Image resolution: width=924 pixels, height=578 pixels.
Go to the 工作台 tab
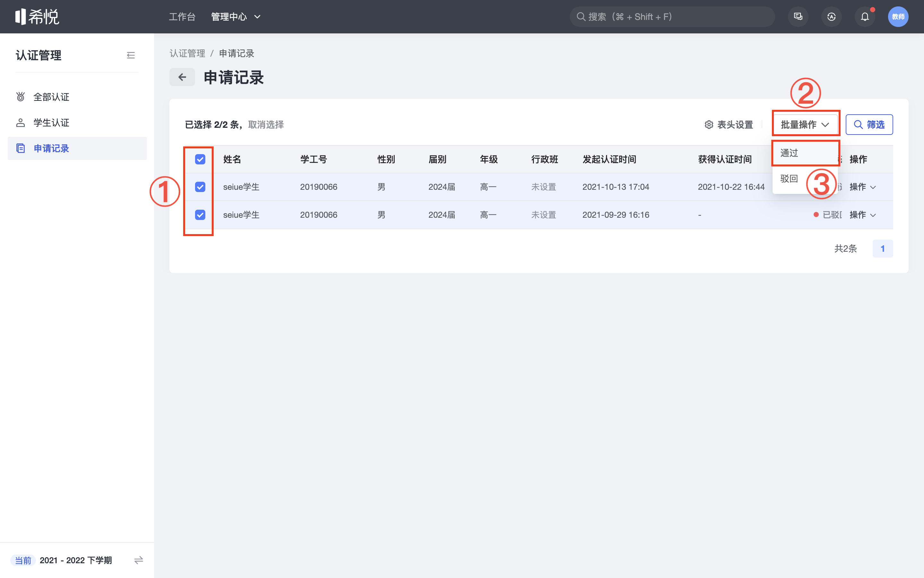[182, 16]
